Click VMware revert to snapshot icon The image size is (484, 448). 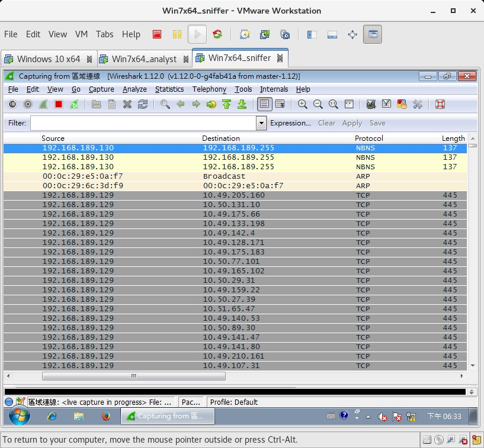[265, 34]
